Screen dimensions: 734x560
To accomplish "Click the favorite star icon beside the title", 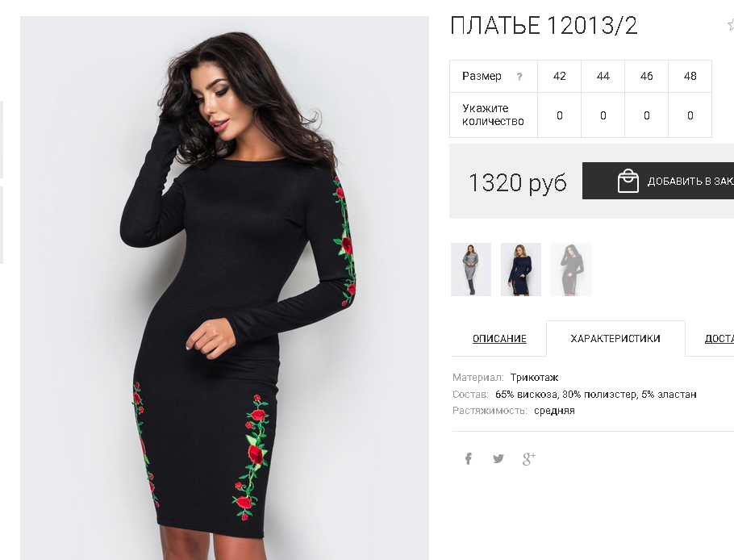I will pos(731,24).
